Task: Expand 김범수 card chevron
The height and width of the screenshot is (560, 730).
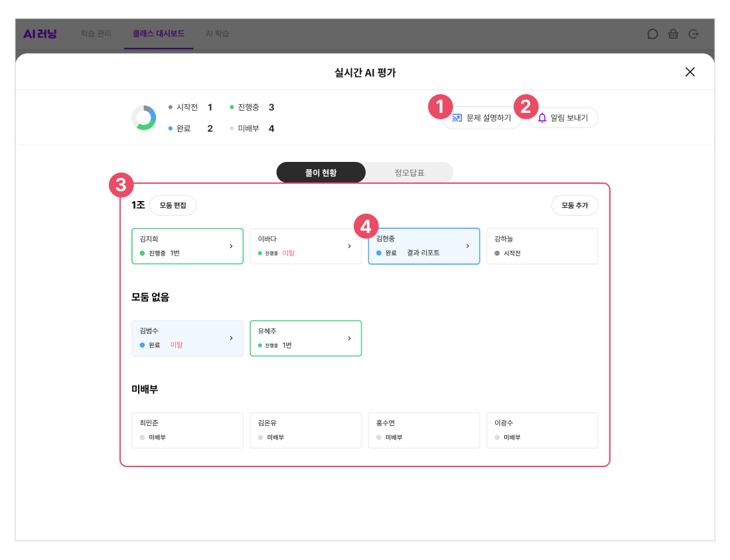Action: pyautogui.click(x=232, y=338)
